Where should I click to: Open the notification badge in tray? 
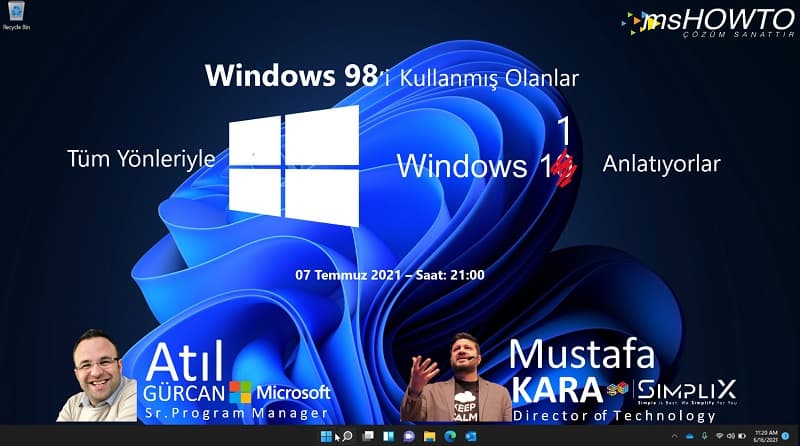point(786,436)
